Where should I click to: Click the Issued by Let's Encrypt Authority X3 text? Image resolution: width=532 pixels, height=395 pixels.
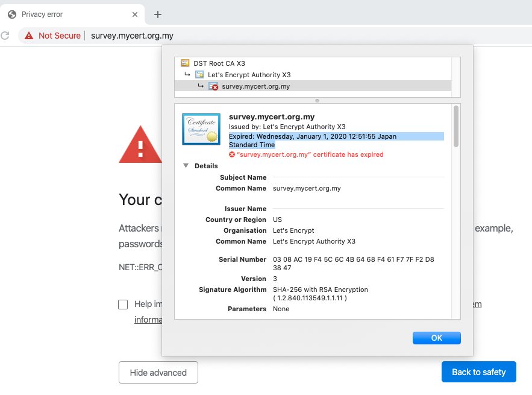tap(287, 127)
